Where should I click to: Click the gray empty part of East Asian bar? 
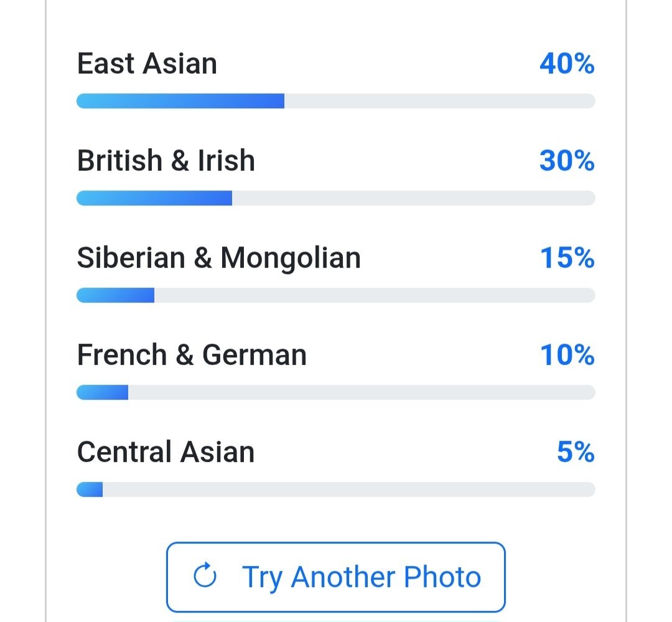439,101
